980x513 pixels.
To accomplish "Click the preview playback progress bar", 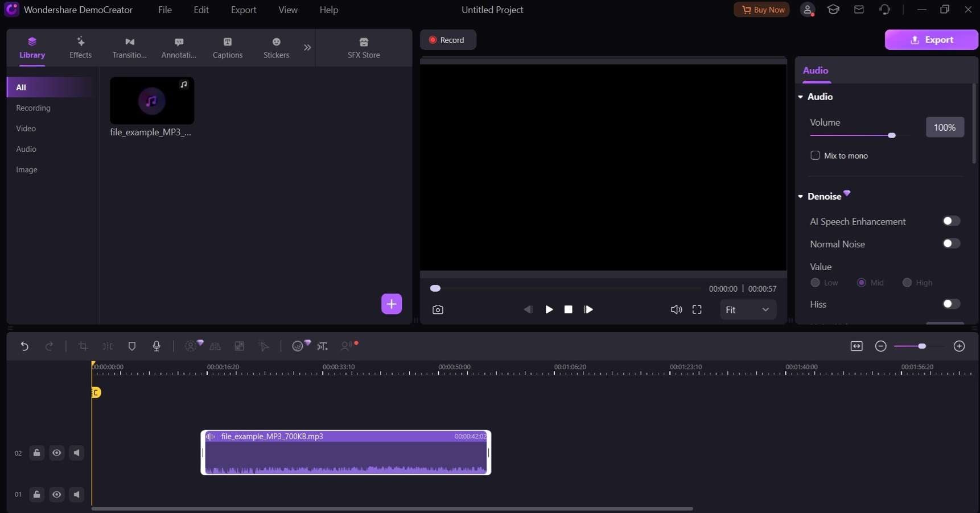I will [566, 288].
